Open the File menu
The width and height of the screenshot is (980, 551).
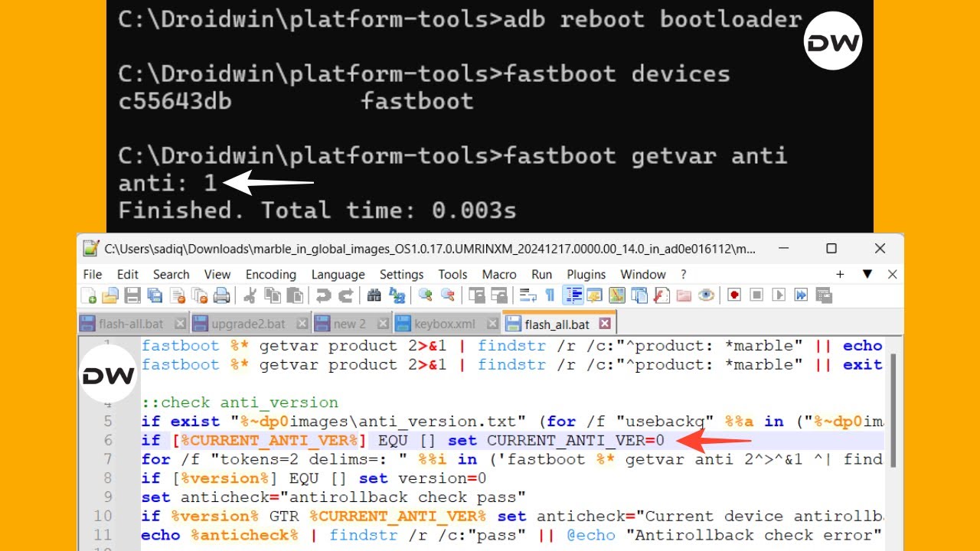click(93, 274)
